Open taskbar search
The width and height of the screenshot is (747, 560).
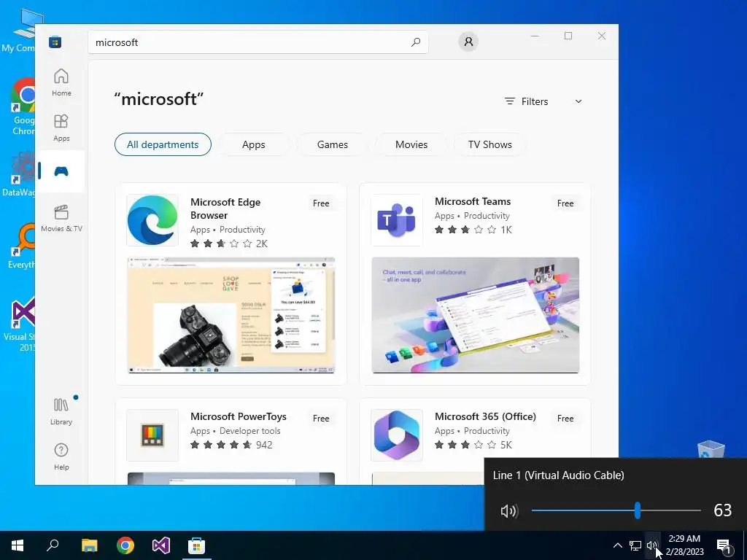53,545
